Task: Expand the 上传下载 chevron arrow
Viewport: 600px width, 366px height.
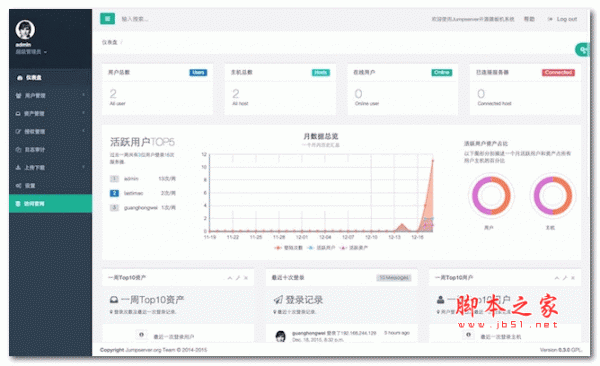Action: (x=83, y=167)
